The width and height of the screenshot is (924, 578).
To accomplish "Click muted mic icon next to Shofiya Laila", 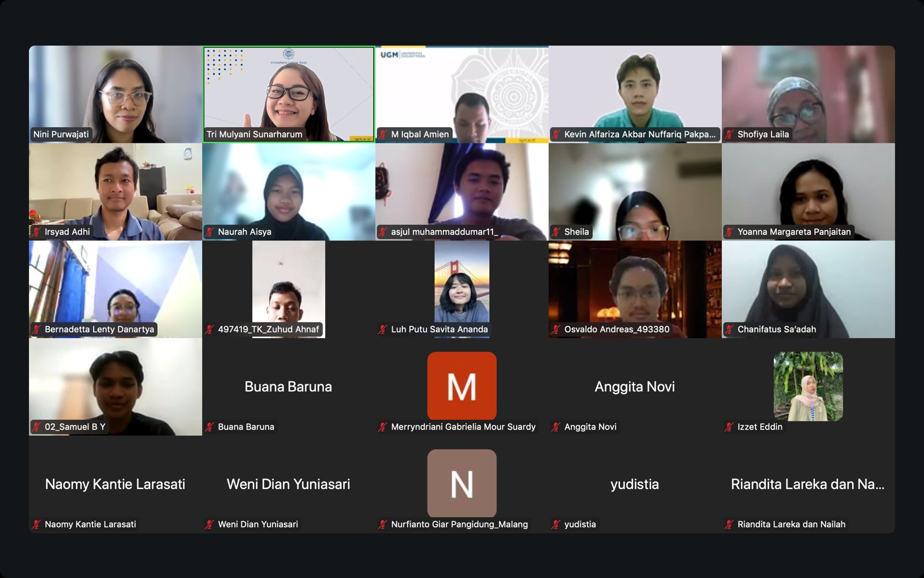I will pyautogui.click(x=729, y=134).
